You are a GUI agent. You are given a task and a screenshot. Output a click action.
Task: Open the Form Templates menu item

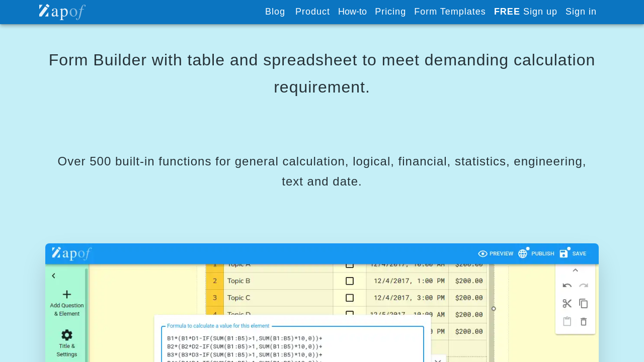[450, 12]
